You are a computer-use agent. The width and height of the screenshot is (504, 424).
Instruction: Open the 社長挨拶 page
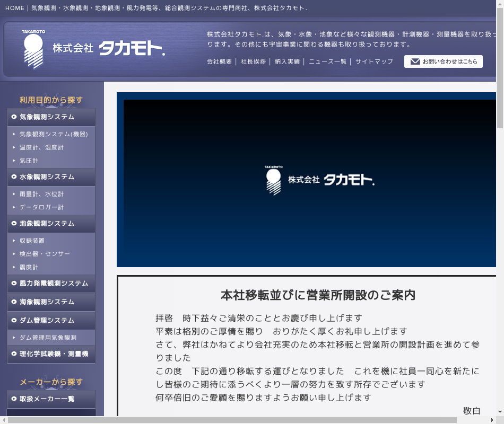253,61
